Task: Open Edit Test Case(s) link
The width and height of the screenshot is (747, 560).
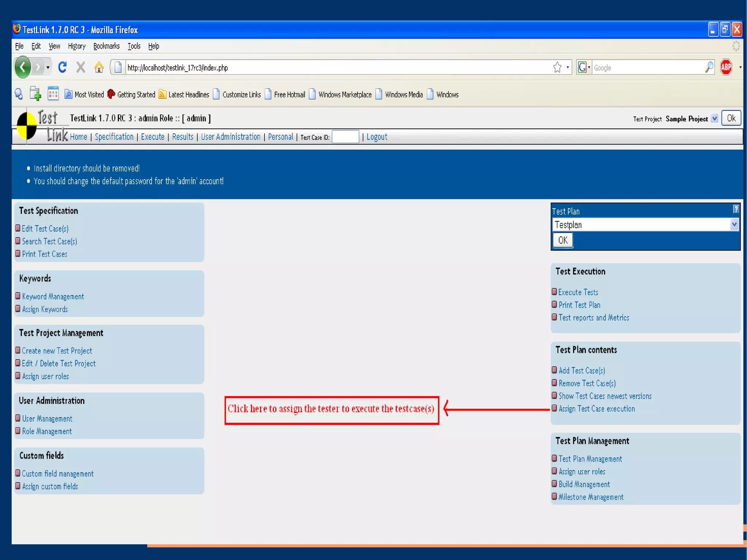Action: (x=45, y=229)
